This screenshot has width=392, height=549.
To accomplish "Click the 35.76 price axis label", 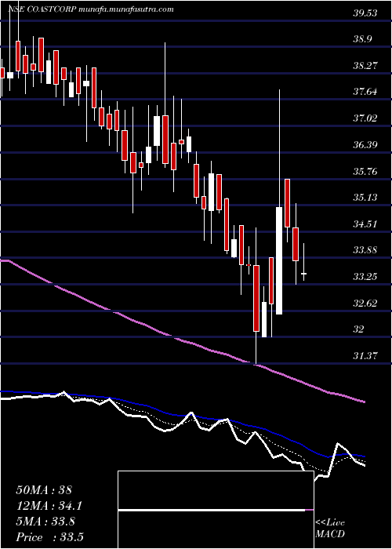I will point(365,171).
